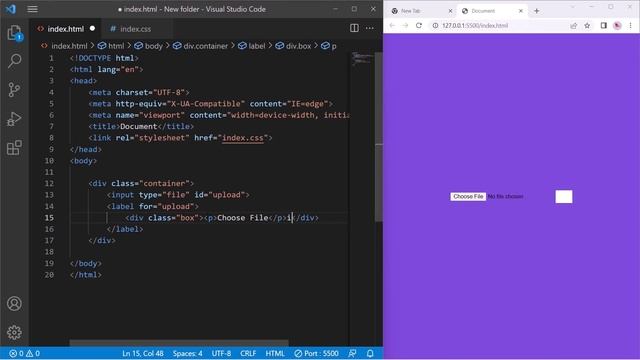Open the browser side panel
Image resolution: width=640 pixels, height=360 pixels.
(x=604, y=25)
